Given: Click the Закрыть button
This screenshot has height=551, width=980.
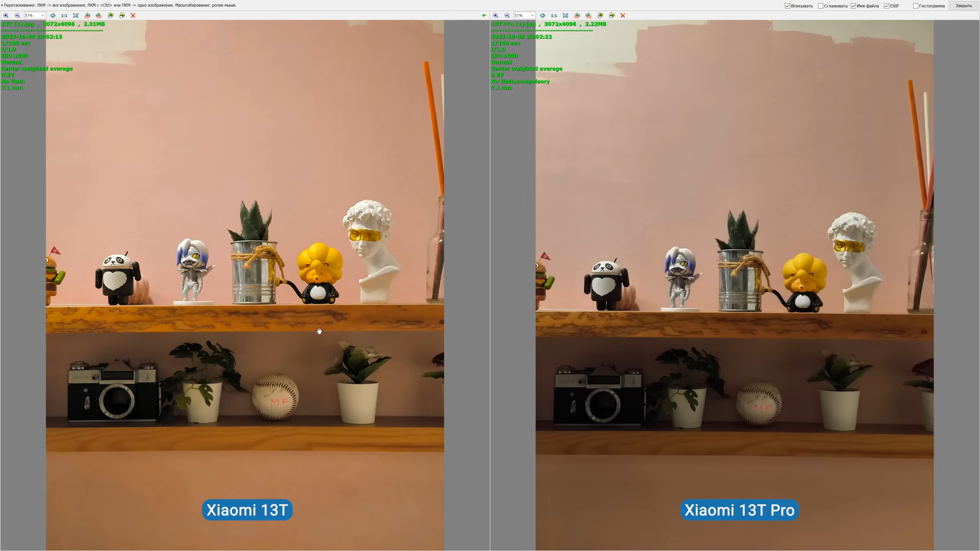Looking at the screenshot, I should (x=963, y=6).
